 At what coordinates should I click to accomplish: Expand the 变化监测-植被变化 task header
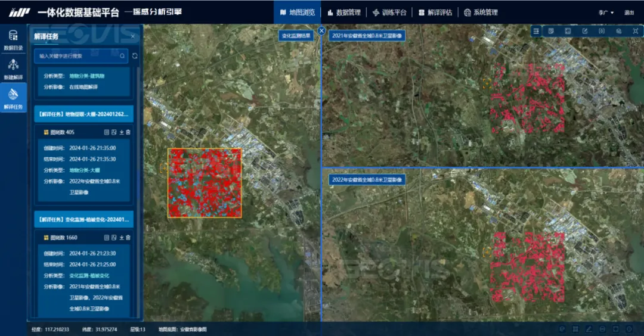pyautogui.click(x=83, y=219)
